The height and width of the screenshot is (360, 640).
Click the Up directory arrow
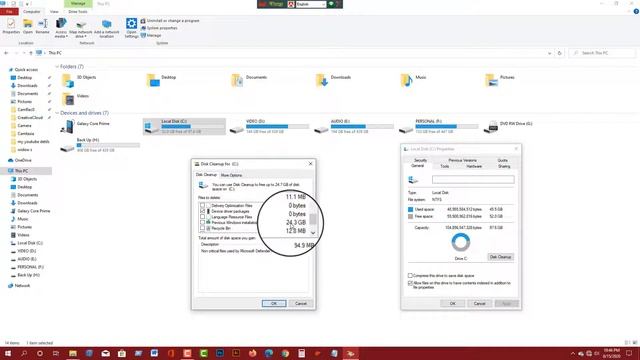click(x=31, y=53)
